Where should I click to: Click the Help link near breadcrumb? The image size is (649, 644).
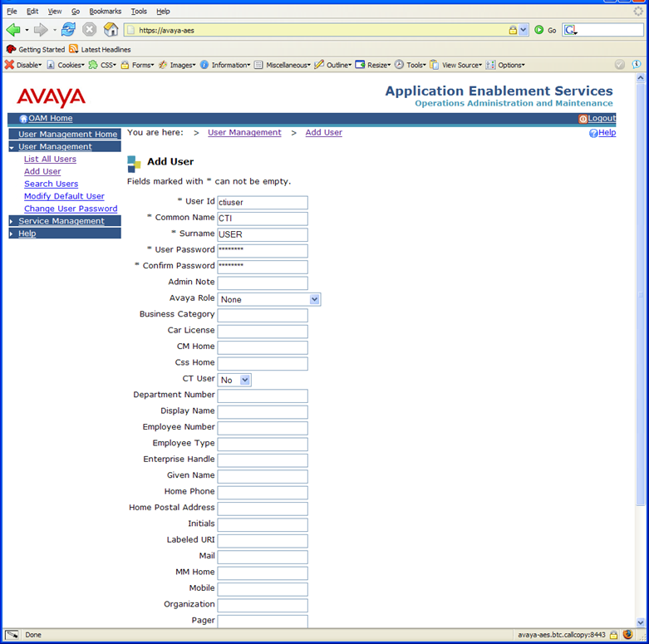[x=607, y=132]
